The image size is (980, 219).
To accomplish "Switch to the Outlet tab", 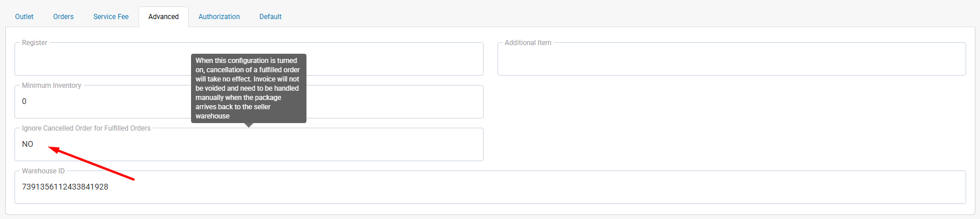I will tap(24, 17).
